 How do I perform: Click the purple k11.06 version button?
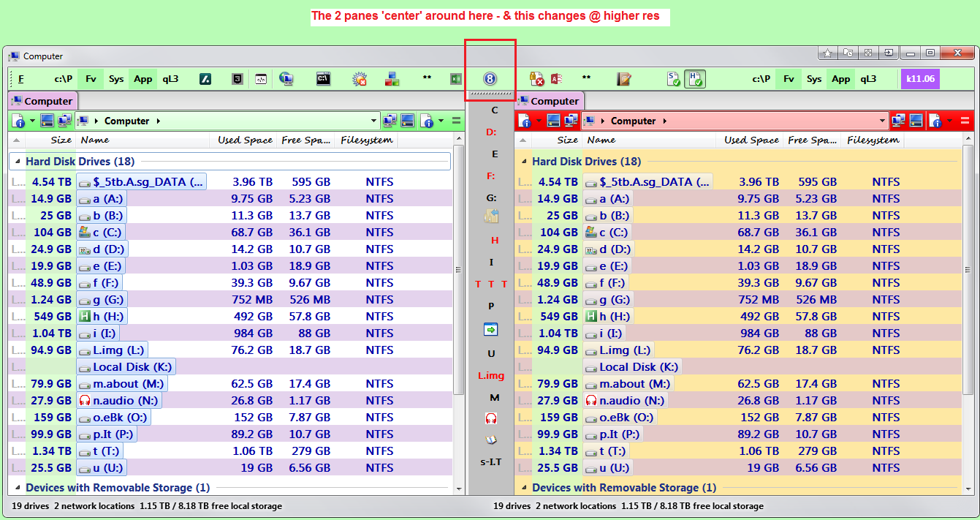[922, 78]
